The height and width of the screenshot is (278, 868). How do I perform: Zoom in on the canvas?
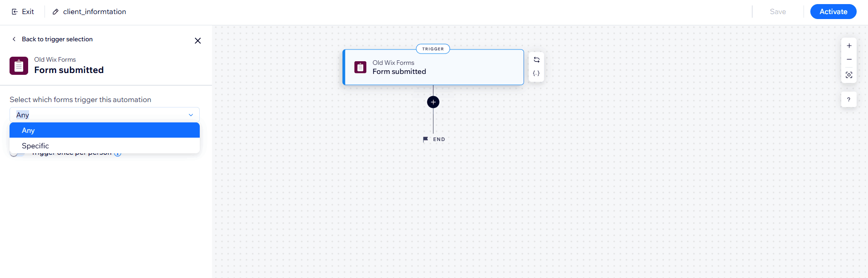849,46
